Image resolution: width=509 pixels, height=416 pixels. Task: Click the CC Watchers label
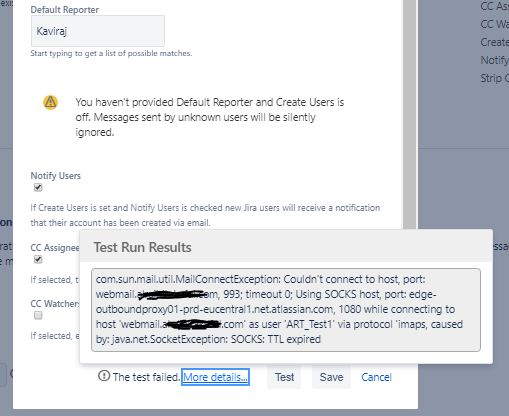[55, 304]
